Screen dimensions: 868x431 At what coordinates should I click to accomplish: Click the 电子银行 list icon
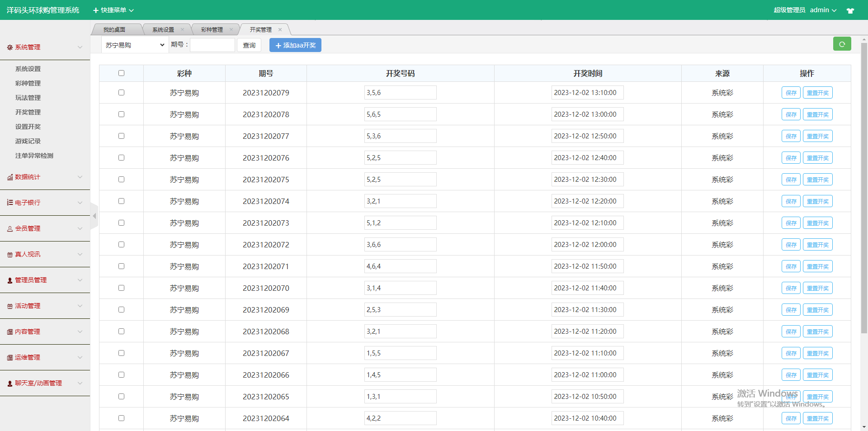[x=9, y=203]
